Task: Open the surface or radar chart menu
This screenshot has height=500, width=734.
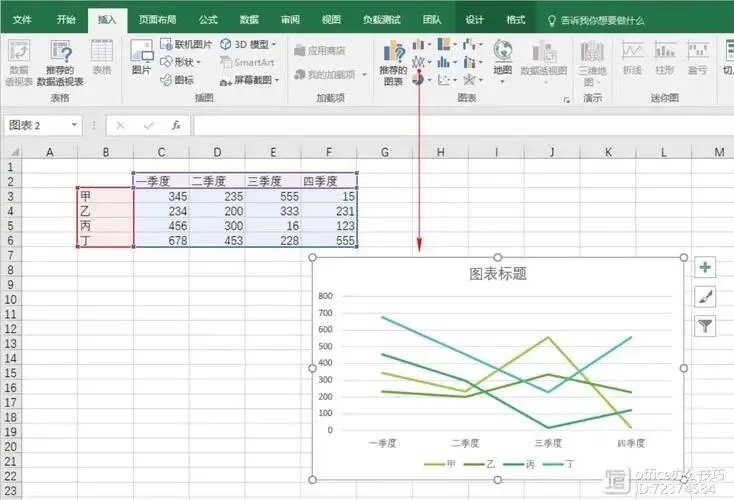Action: pos(472,80)
